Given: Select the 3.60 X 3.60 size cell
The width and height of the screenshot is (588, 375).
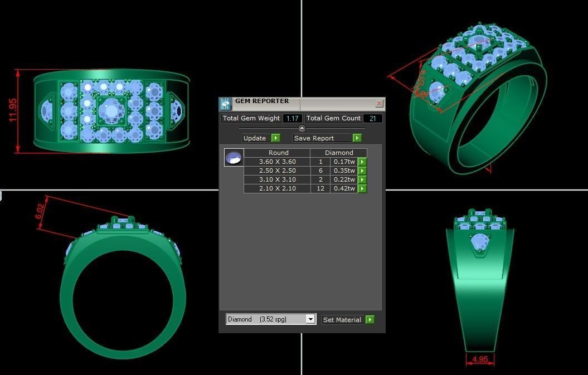Looking at the screenshot, I should (277, 162).
